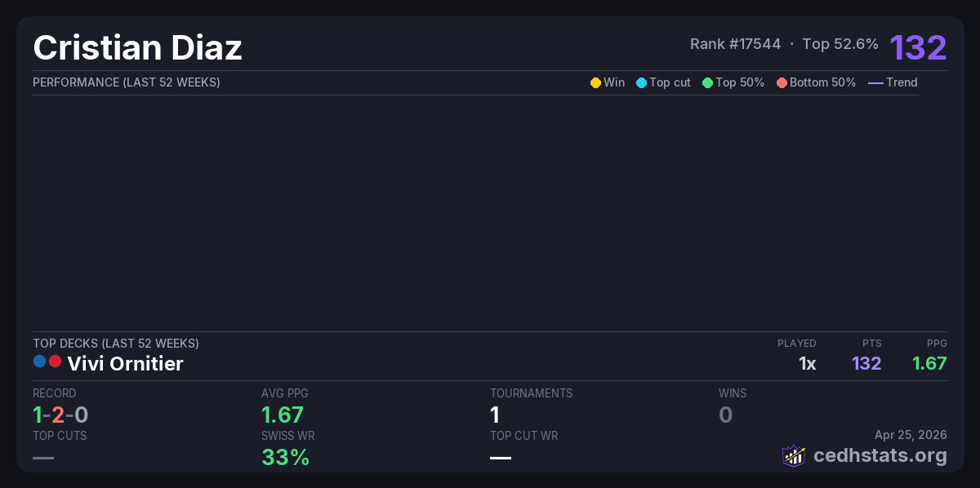Click the Cristian Diaz player name
Viewport: 980px width, 488px height.
pos(137,47)
